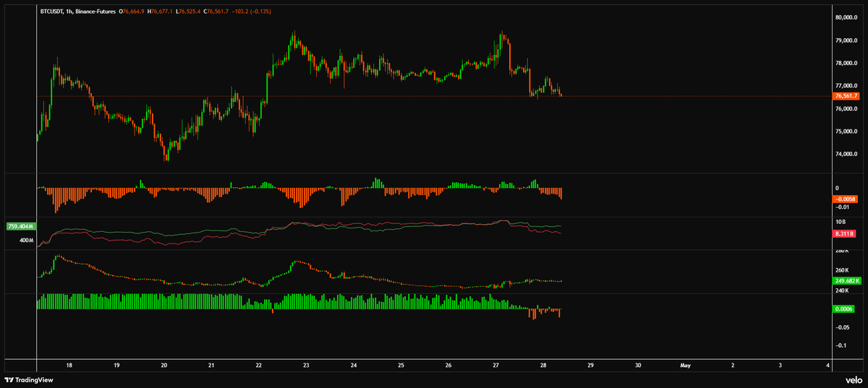This screenshot has height=388, width=868.
Task: Click the −0.01 indicator scale label
Action: (x=841, y=207)
